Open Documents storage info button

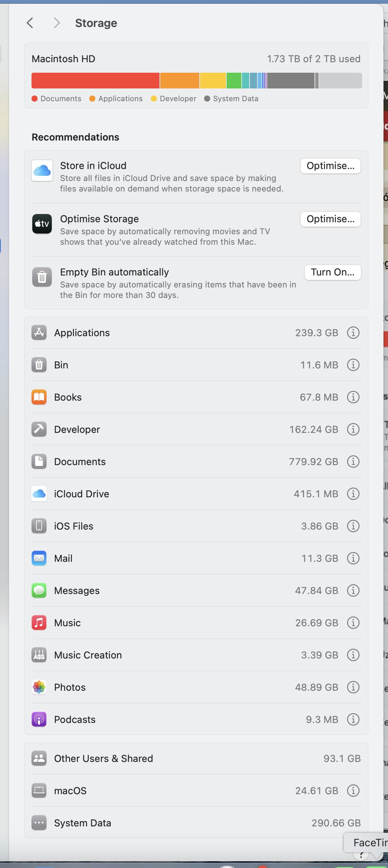(x=353, y=461)
